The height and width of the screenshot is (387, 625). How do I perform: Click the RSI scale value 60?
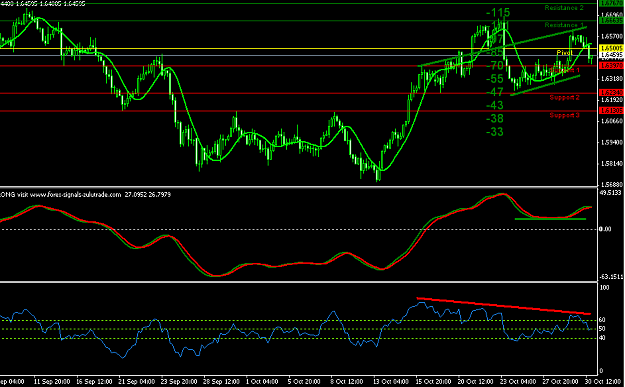[x=602, y=320]
